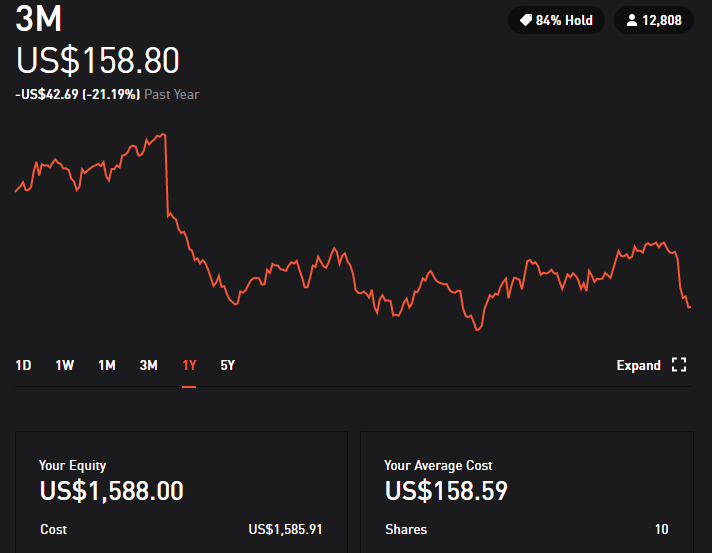
Task: Click the US$1,585.91 cost value
Action: (x=285, y=529)
